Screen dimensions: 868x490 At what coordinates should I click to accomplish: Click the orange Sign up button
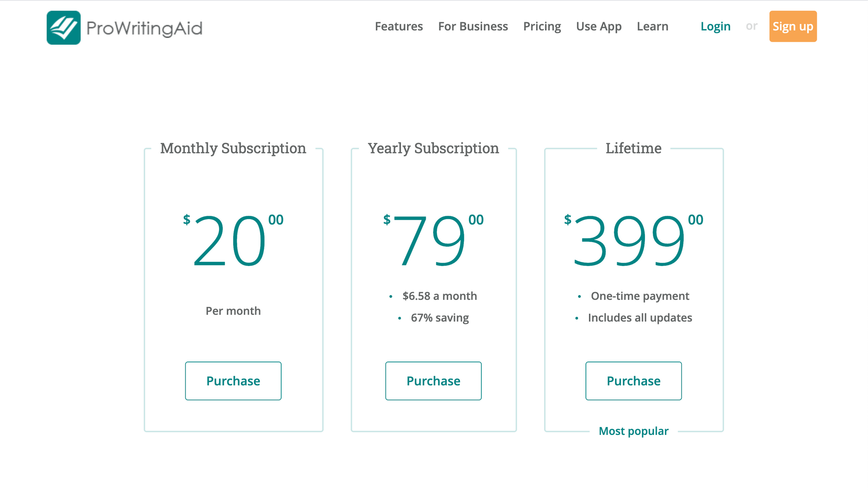[793, 26]
